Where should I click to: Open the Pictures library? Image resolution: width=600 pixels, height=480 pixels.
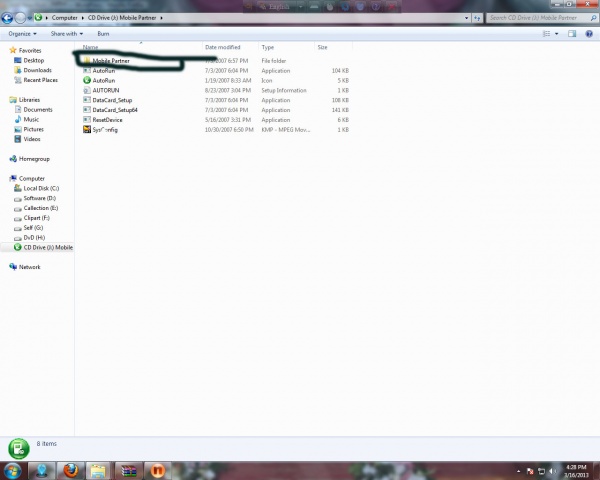33,129
